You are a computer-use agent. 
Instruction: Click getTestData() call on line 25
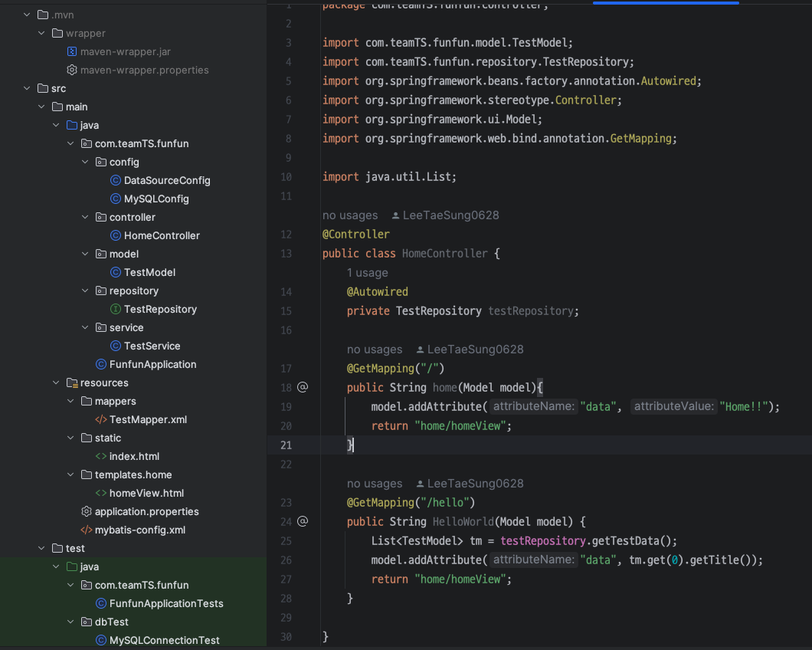point(630,541)
